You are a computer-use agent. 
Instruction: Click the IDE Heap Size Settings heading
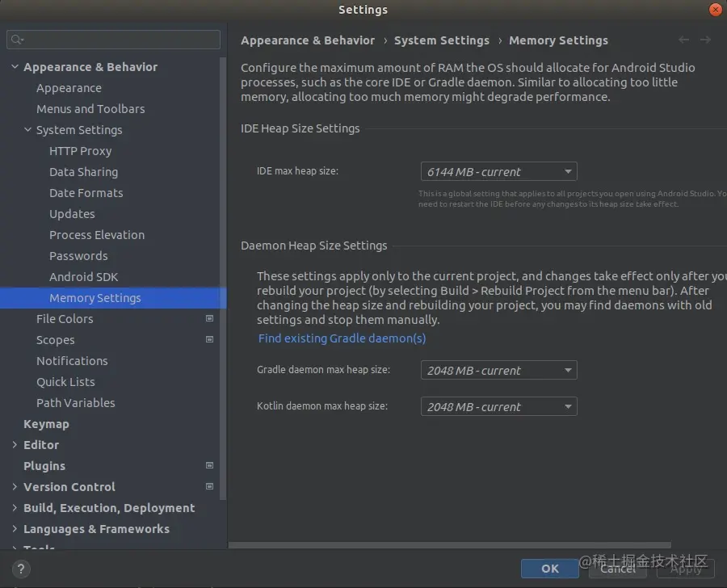pos(300,128)
